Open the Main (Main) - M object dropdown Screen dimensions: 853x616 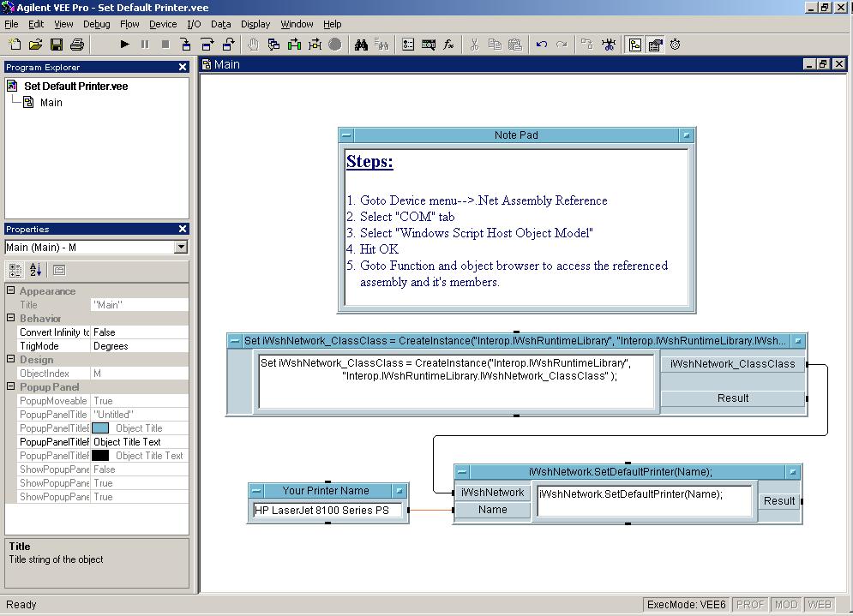pyautogui.click(x=180, y=247)
